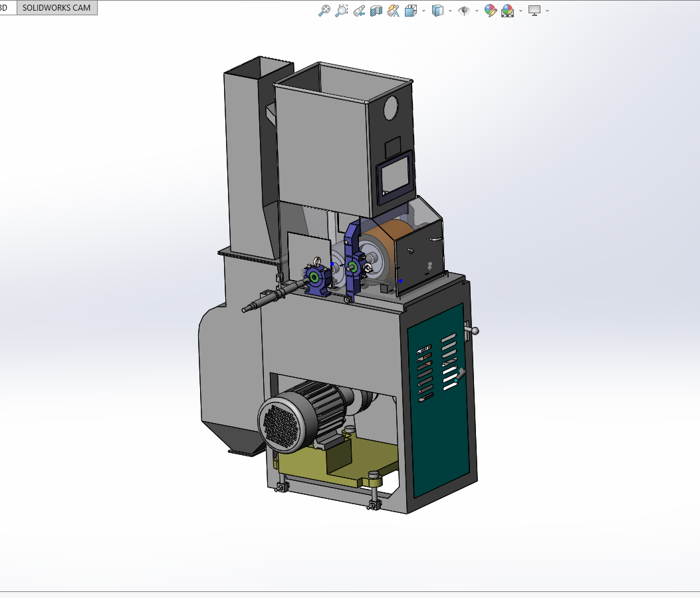Click the View Settings monitor icon
700x598 pixels.
[534, 11]
